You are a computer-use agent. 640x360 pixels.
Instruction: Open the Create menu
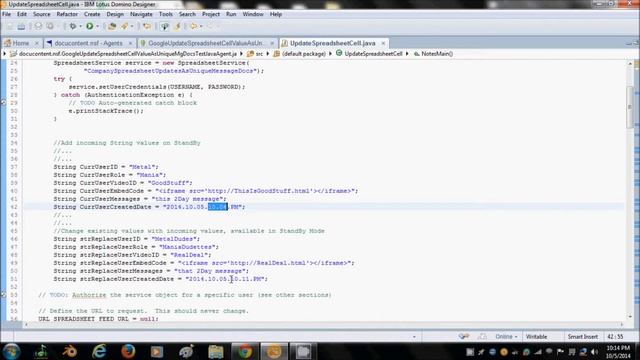92,14
